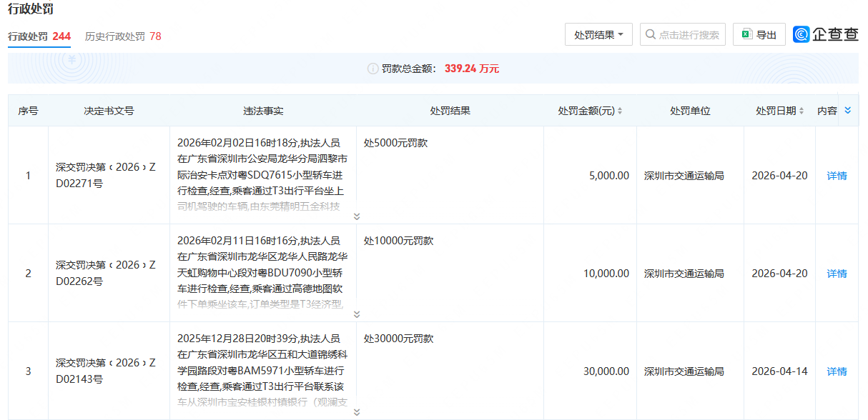This screenshot has width=868, height=420.
Task: Click the blue double-chevron icon in the 内容 header
Action: (x=849, y=110)
